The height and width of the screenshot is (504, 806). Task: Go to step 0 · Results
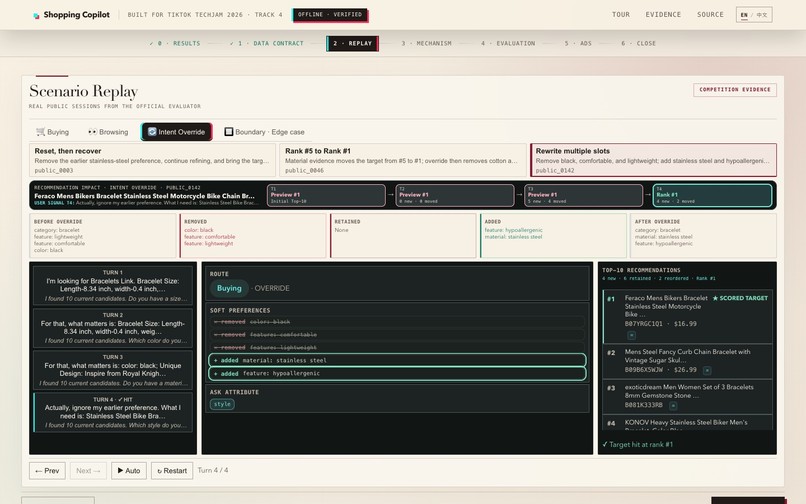tap(175, 44)
